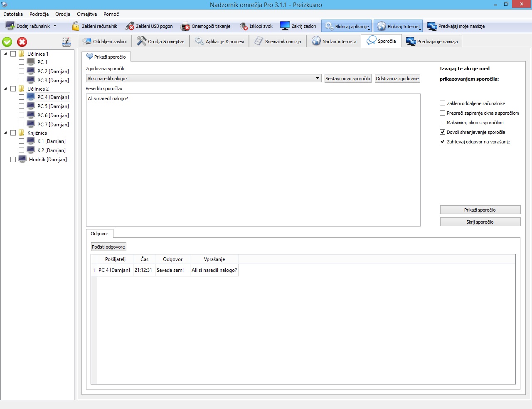Mute sound with Izklopi zvok icon
The height and width of the screenshot is (409, 532).
[x=244, y=26]
